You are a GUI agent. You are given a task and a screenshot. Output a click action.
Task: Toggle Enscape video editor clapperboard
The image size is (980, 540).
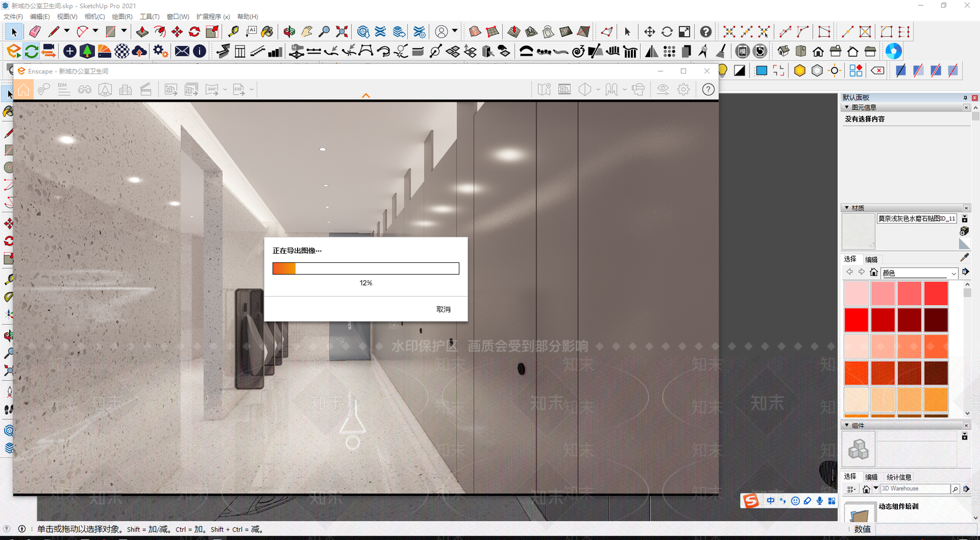pos(146,89)
